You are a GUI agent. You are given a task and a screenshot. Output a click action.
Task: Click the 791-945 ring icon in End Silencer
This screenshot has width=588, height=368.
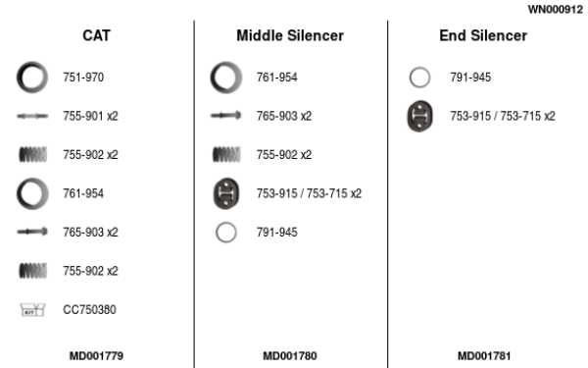point(419,78)
